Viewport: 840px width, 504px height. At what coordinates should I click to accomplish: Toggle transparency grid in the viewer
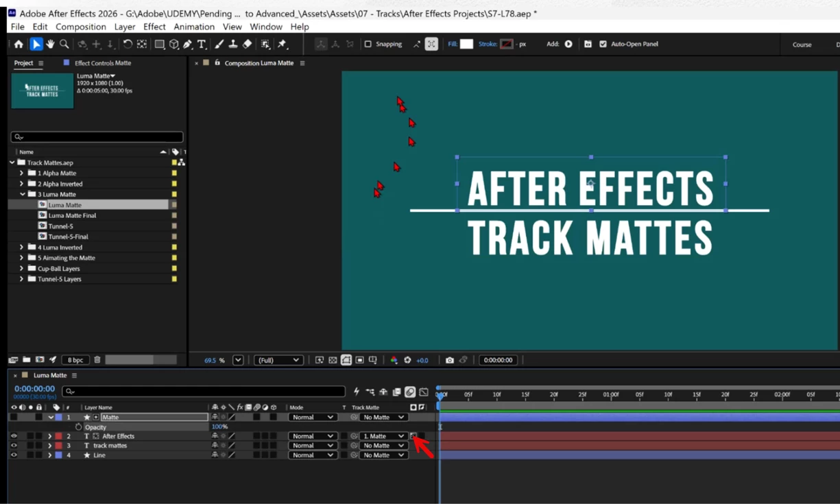click(x=333, y=360)
